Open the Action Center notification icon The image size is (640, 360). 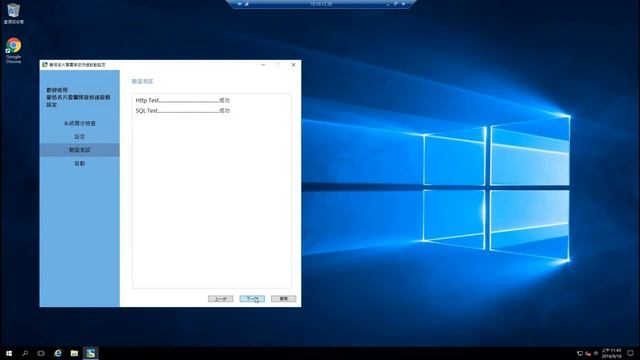point(631,353)
